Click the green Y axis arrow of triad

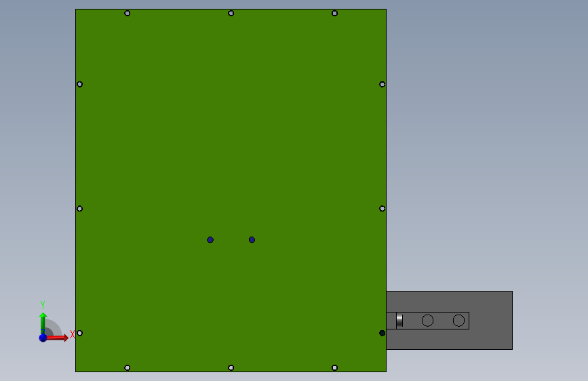43,323
